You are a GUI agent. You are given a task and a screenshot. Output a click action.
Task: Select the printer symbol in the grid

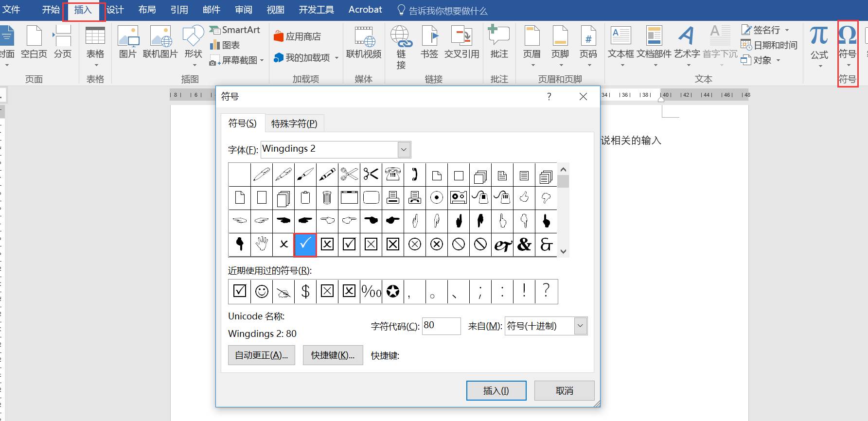(x=393, y=197)
